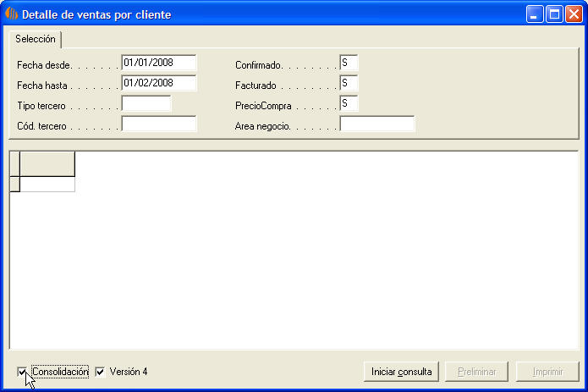
Task: Select the Confirmado field
Action: point(349,63)
